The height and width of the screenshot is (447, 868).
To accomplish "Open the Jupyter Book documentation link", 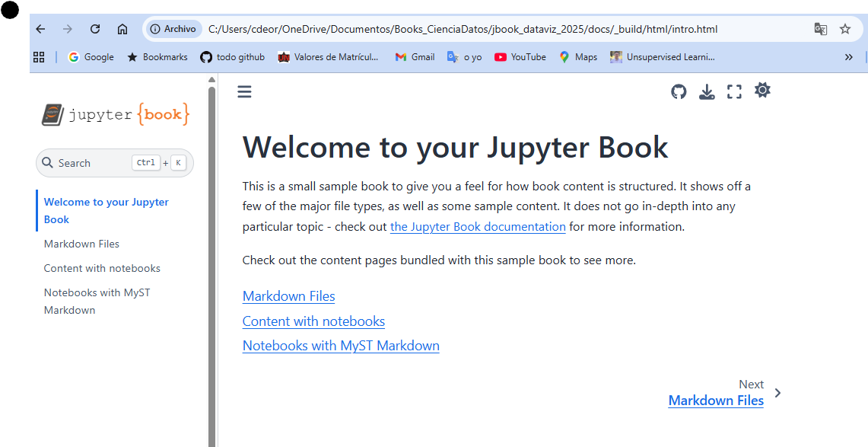I will (478, 227).
